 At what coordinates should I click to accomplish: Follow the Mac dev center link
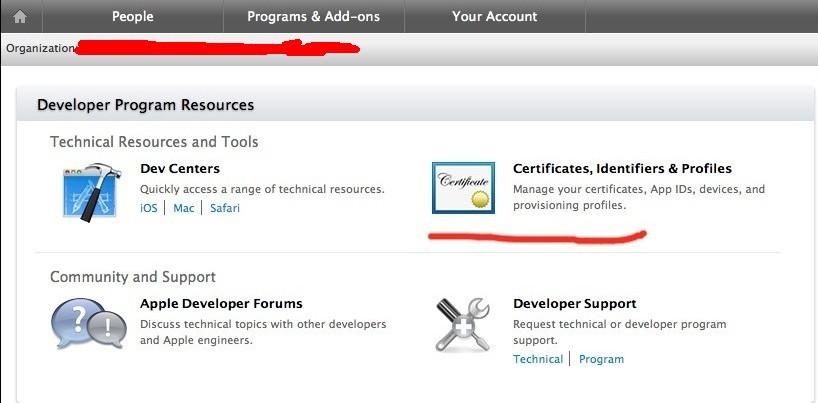[x=184, y=208]
